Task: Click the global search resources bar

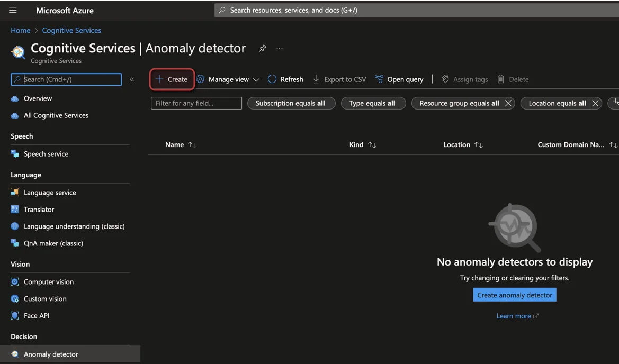Action: (417, 10)
